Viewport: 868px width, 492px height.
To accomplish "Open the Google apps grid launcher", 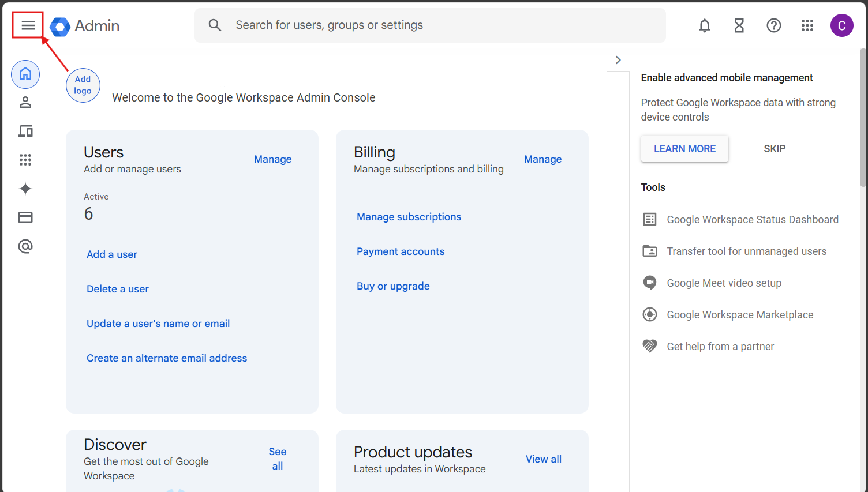I will 807,25.
